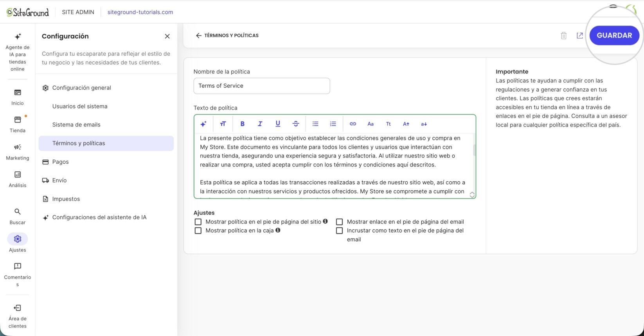The image size is (644, 336).
Task: Click info icon next to política en la caja
Action: click(278, 230)
